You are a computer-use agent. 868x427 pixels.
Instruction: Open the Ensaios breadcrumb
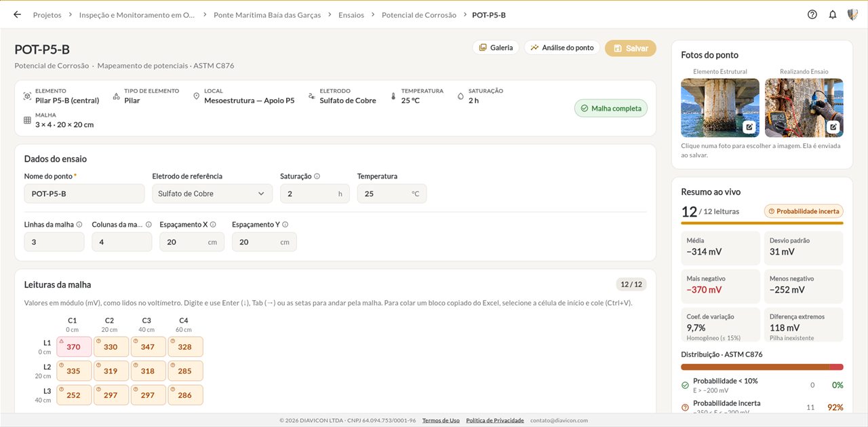[x=351, y=15]
